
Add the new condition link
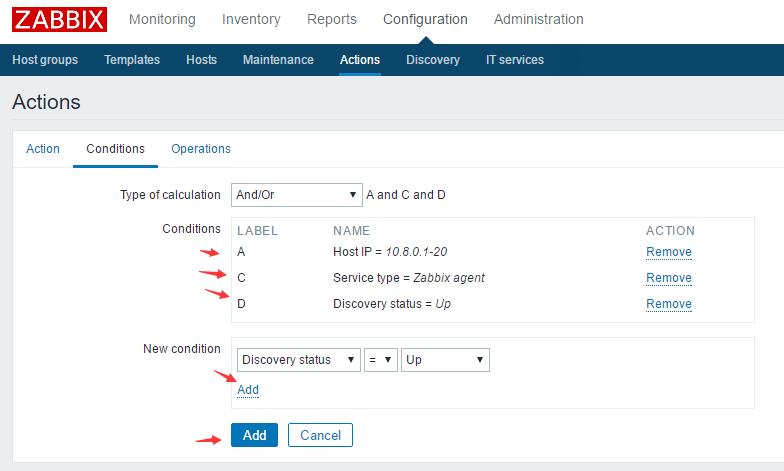tap(248, 390)
